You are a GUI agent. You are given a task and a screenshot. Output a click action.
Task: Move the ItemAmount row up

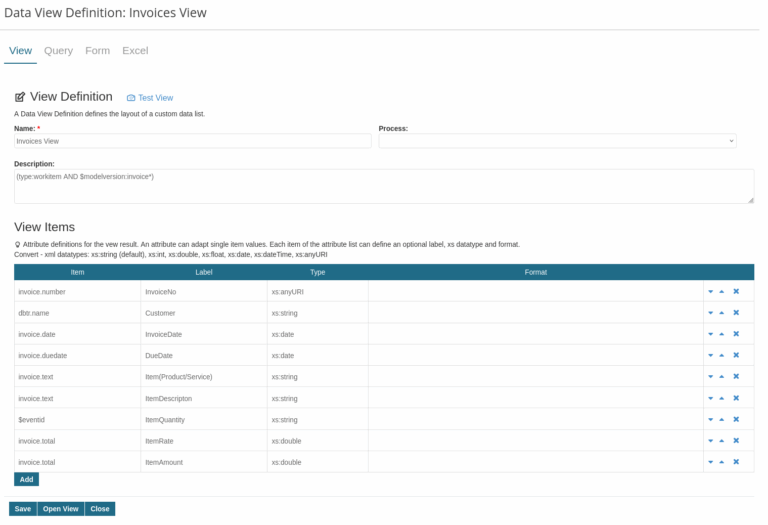tap(721, 462)
